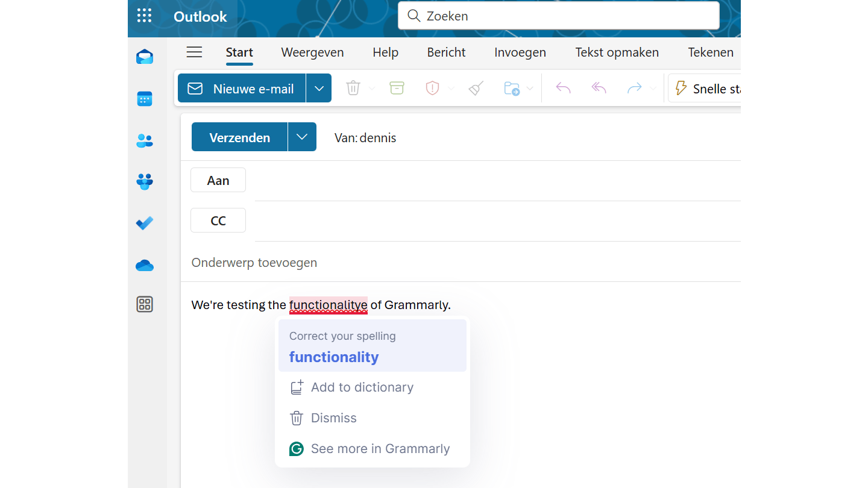This screenshot has width=868, height=488.
Task: Click the Reply arrow in the toolbar
Action: point(562,88)
